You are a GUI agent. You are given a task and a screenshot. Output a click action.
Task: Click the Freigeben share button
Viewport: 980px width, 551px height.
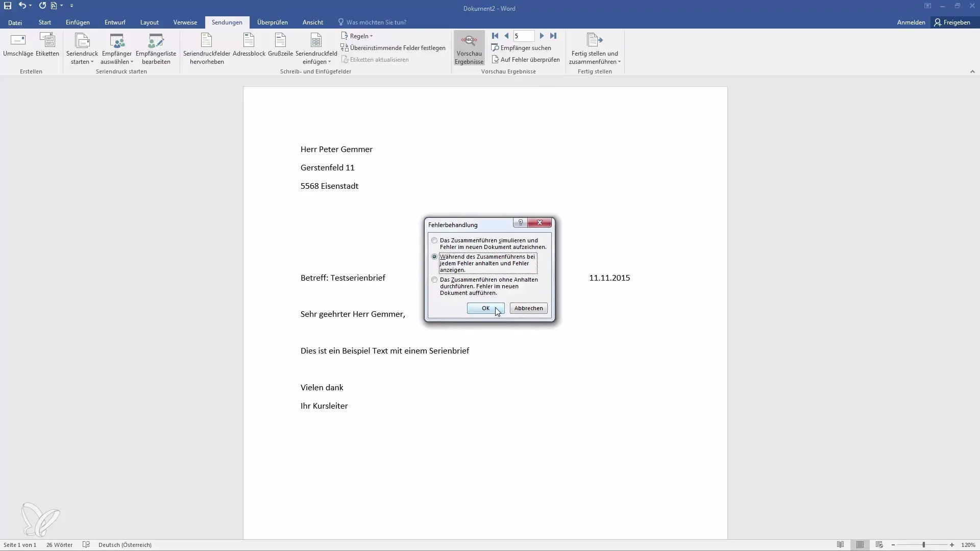tap(952, 22)
